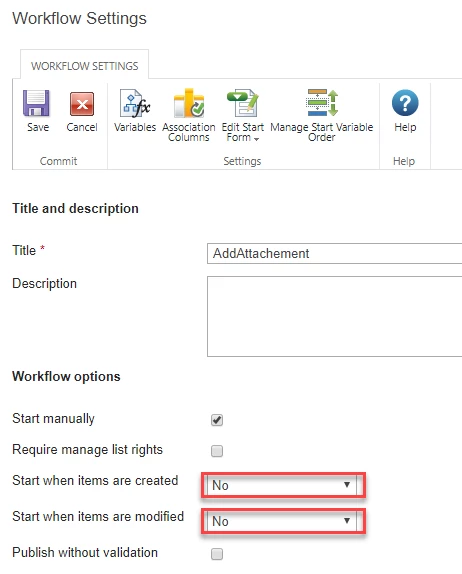Image resolution: width=462 pixels, height=574 pixels.
Task: Open Association Columns in the ribbon
Action: pyautogui.click(x=189, y=115)
